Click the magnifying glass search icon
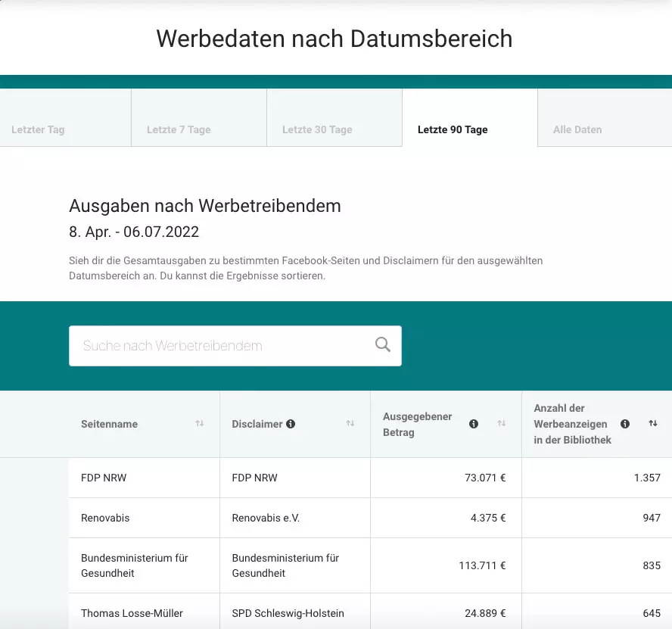 382,344
